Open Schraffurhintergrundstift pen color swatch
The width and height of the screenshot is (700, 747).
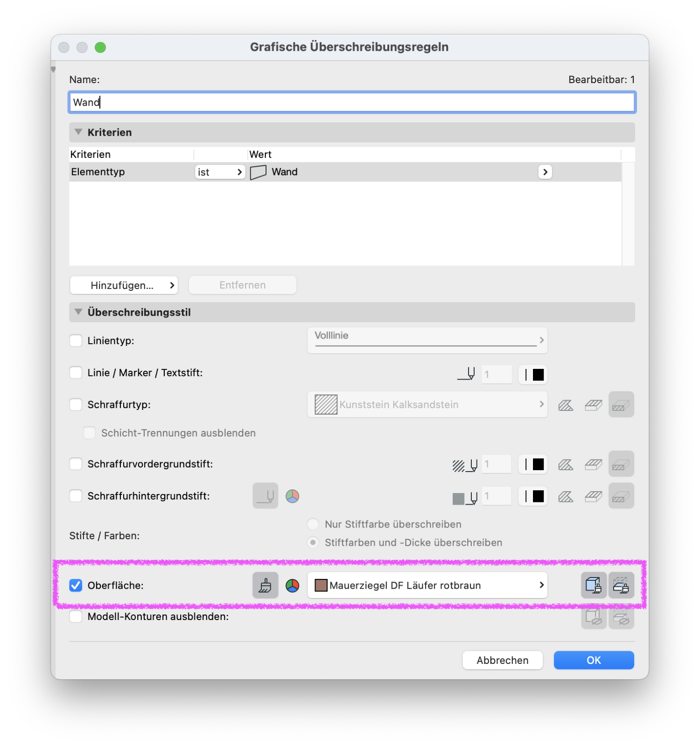click(532, 496)
